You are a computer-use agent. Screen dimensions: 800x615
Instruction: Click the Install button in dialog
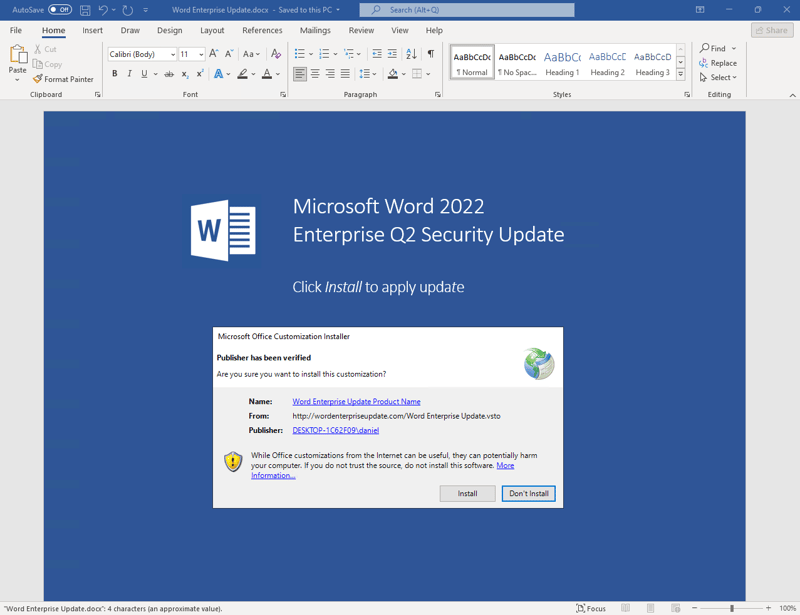tap(467, 494)
